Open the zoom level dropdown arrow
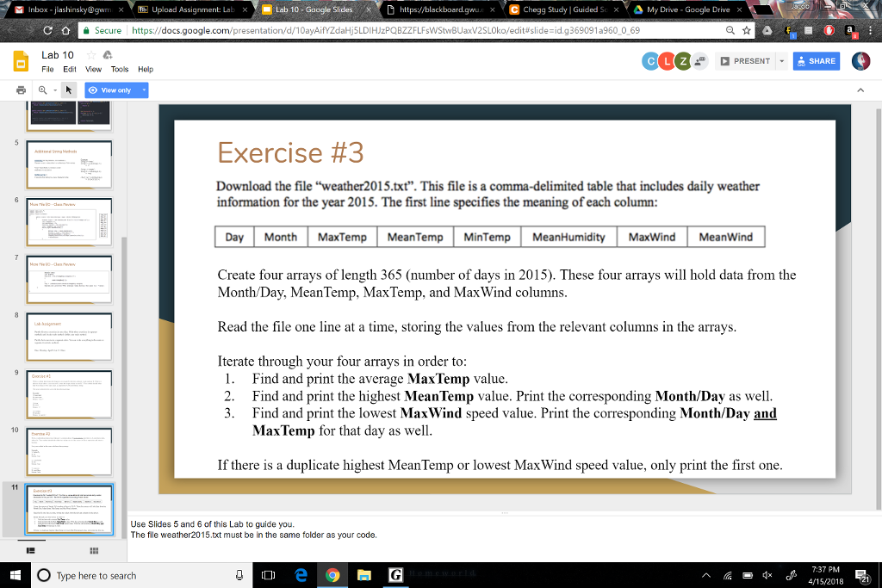882x588 pixels. pos(55,90)
